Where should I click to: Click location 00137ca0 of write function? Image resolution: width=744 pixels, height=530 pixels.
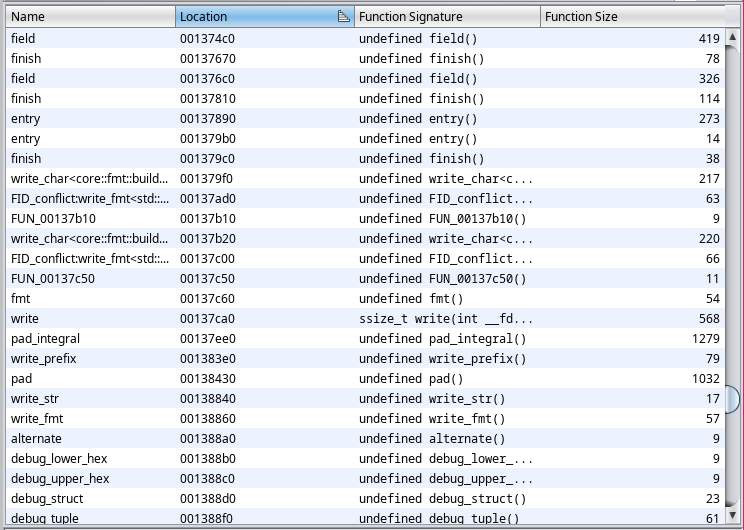coord(208,318)
